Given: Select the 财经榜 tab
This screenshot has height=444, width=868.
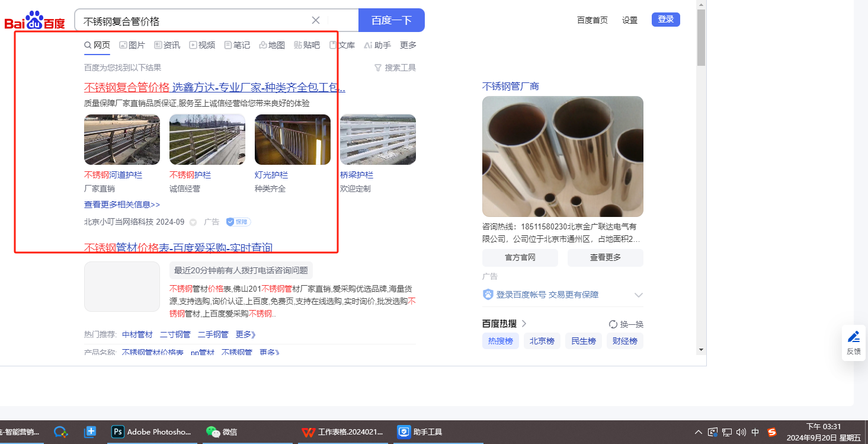Looking at the screenshot, I should [625, 341].
